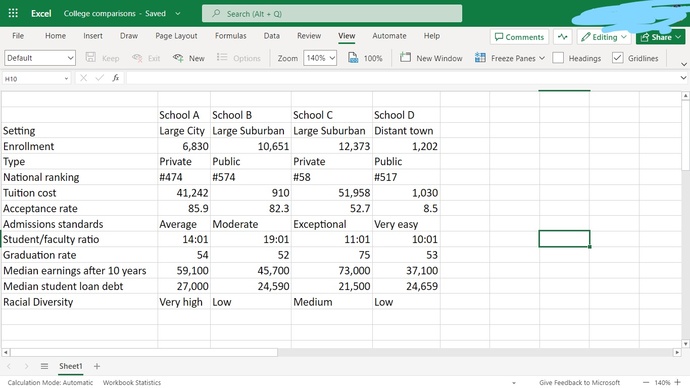690x388 pixels.
Task: Expand the Share button dropdown
Action: coord(678,37)
